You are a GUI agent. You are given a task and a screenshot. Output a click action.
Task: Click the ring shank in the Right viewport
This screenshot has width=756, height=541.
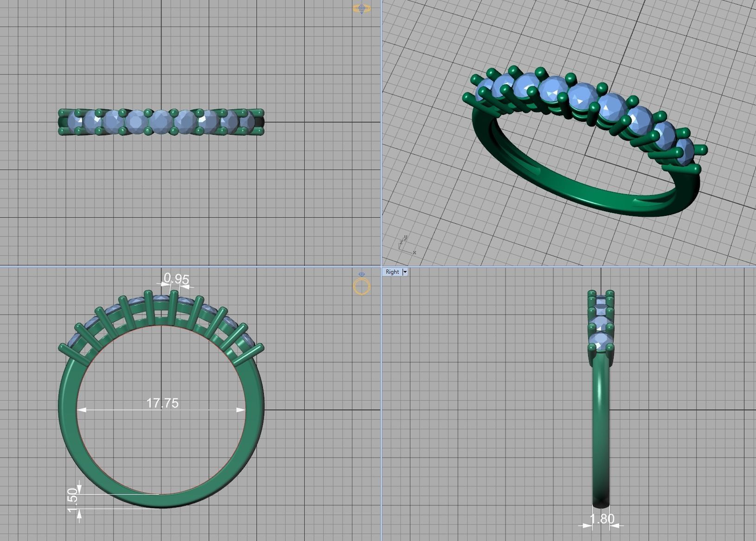pos(601,429)
